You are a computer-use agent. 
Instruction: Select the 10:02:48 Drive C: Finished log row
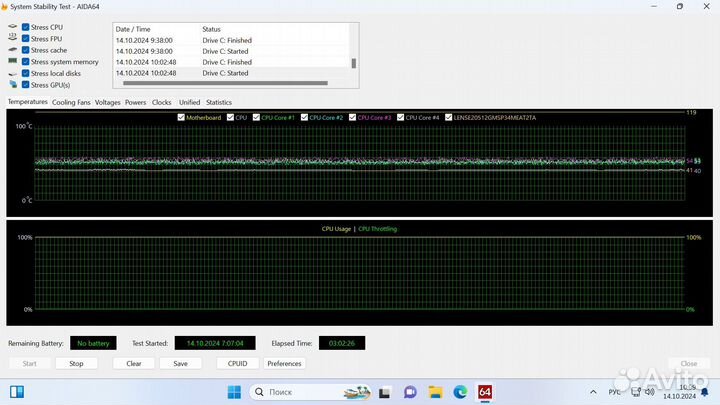click(x=231, y=62)
